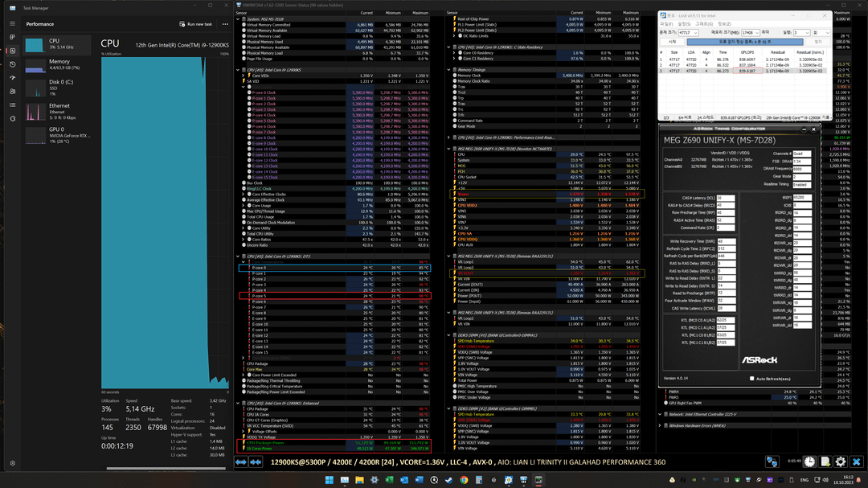
Task: Click tREFI value field in Timing Configurator
Action: point(802,197)
